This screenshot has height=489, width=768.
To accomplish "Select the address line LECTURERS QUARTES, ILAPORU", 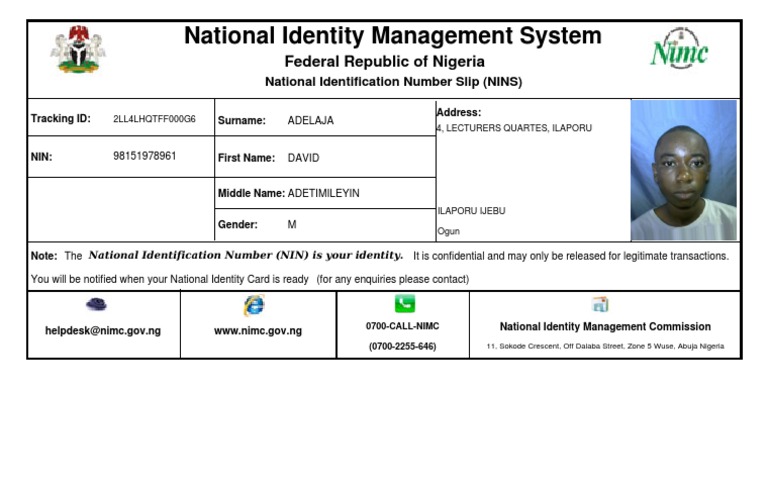I will coord(519,128).
